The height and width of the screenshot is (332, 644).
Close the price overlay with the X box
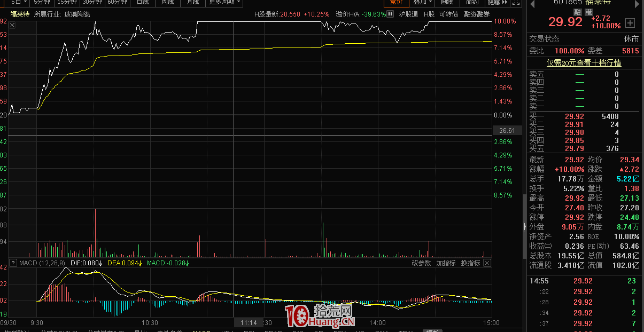coord(13,25)
